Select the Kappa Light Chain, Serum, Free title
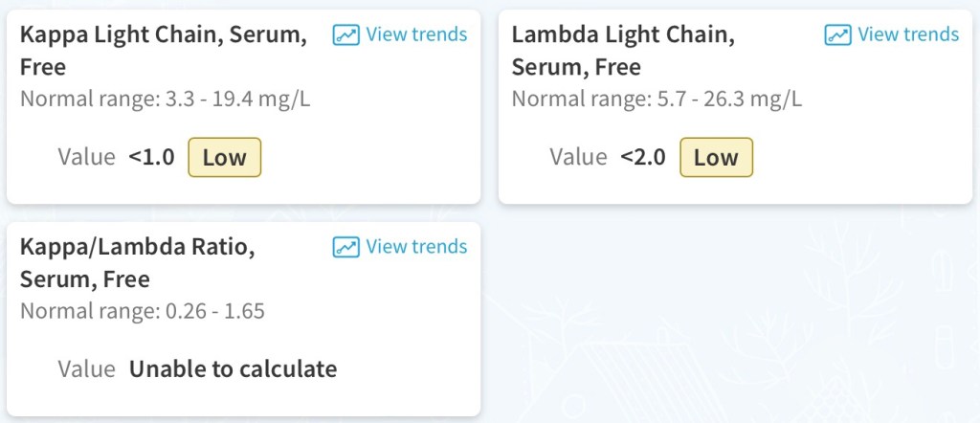The height and width of the screenshot is (423, 980). coord(163,52)
